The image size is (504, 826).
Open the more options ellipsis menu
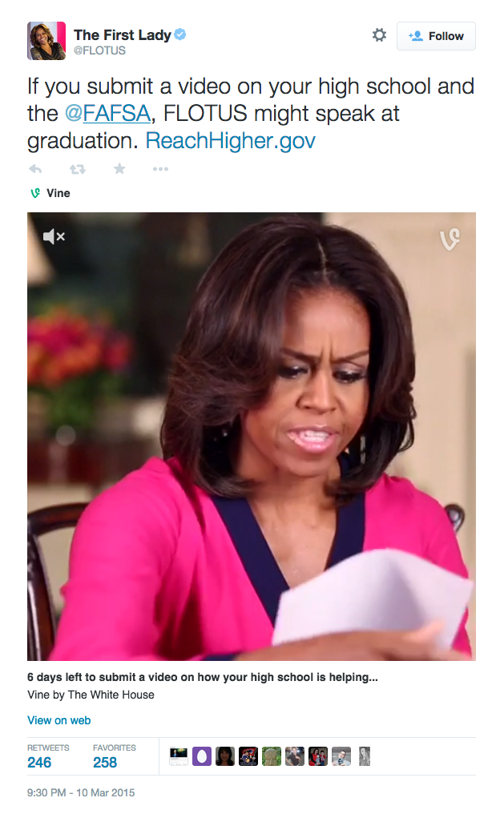click(x=160, y=169)
